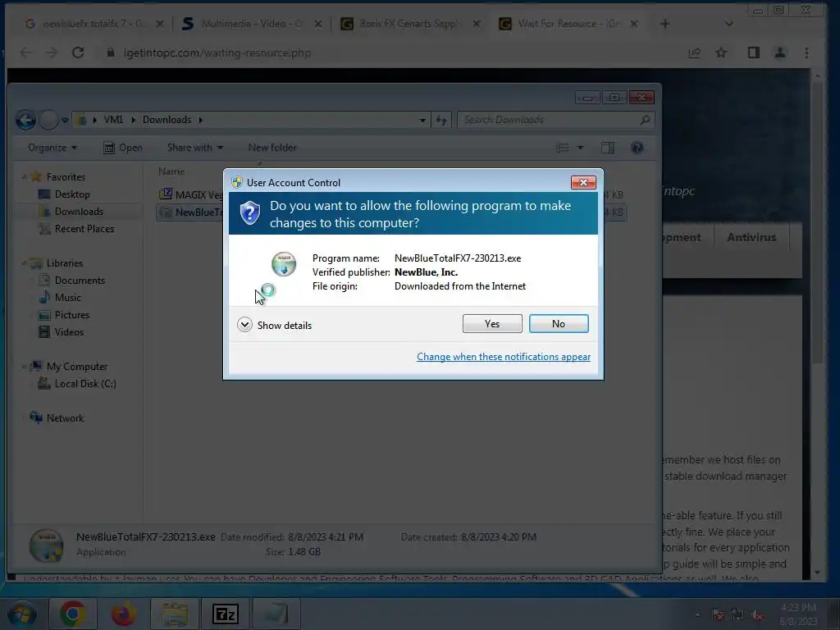The image size is (840, 630).
Task: Open Chrome from the taskbar
Action: 73,614
